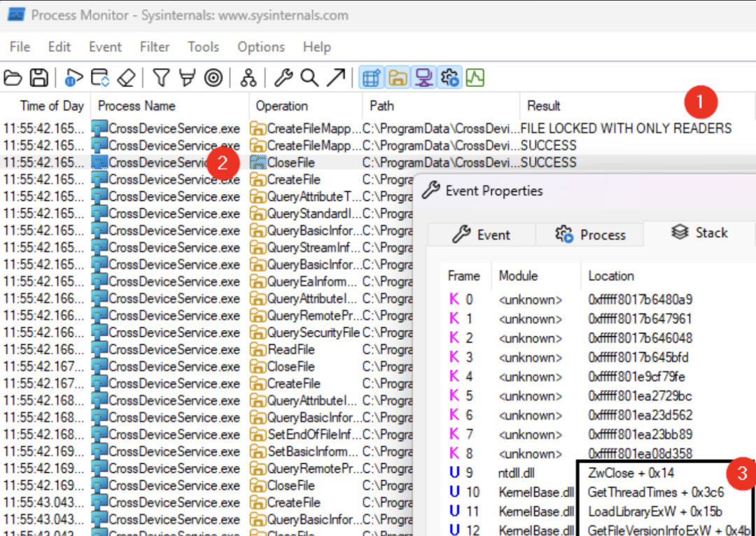The width and height of the screenshot is (756, 536).
Task: Toggle event capture with the play/pause icon
Action: [x=73, y=77]
